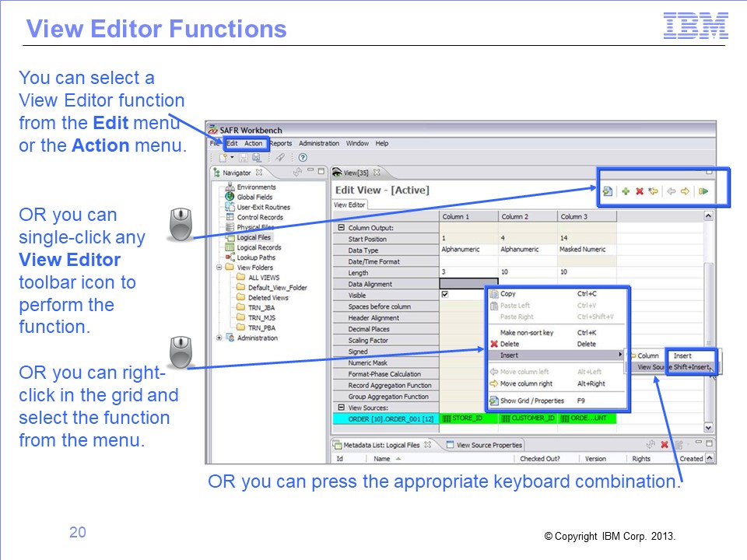Switch to View Source Properties tab
Image resolution: width=747 pixels, height=560 pixels.
(x=485, y=445)
